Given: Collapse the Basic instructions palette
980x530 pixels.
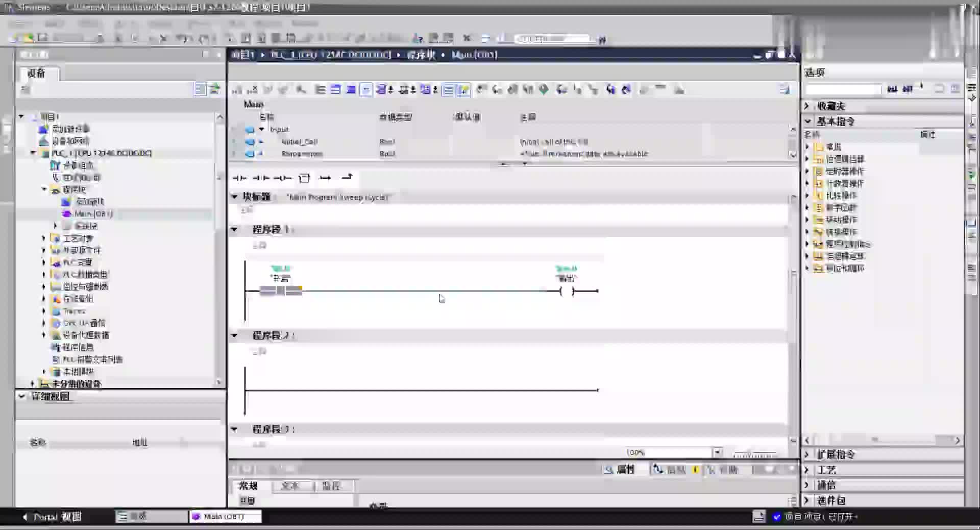Looking at the screenshot, I should 807,121.
